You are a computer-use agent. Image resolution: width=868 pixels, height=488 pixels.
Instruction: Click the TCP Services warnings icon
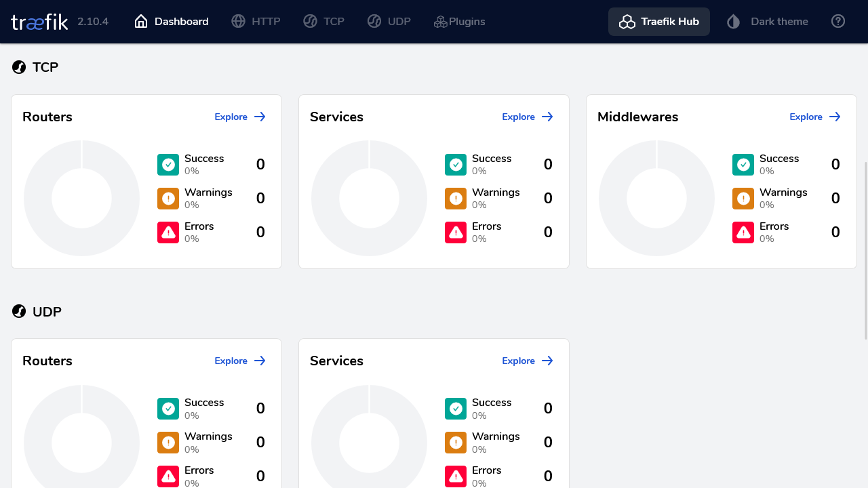point(456,199)
